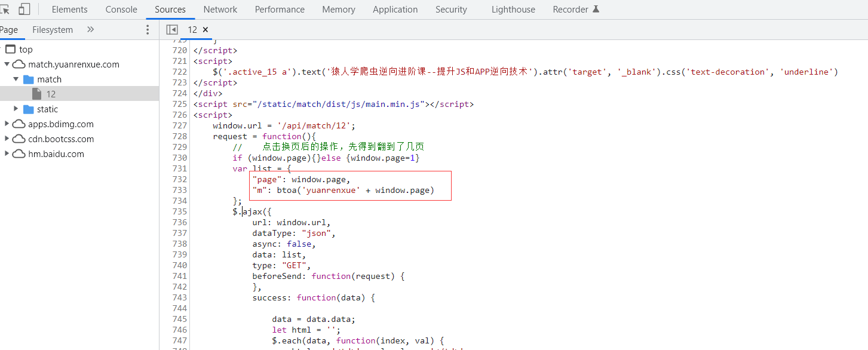
Task: Click the hm.baidu.com cloud icon
Action: coord(19,154)
